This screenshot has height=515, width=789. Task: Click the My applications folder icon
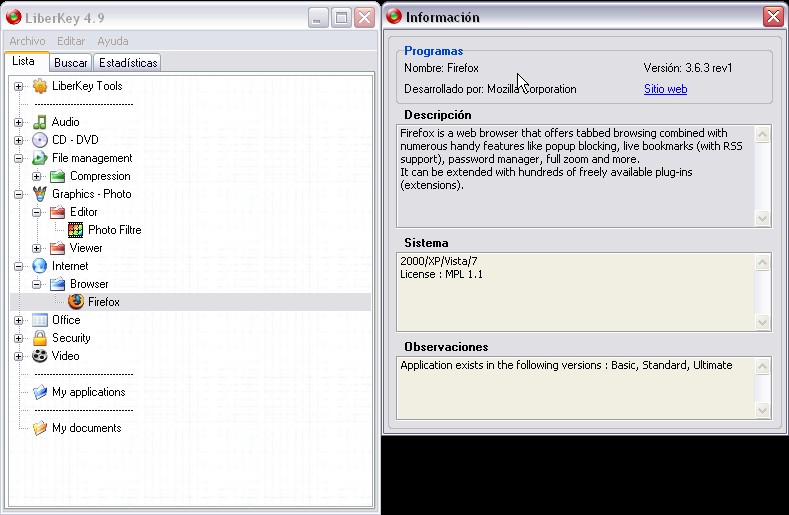point(40,392)
